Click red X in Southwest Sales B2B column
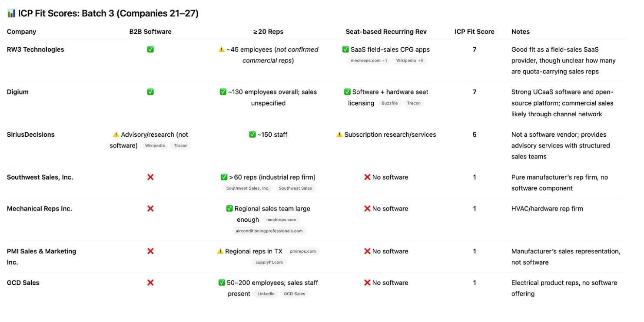The image size is (644, 322). 150,177
